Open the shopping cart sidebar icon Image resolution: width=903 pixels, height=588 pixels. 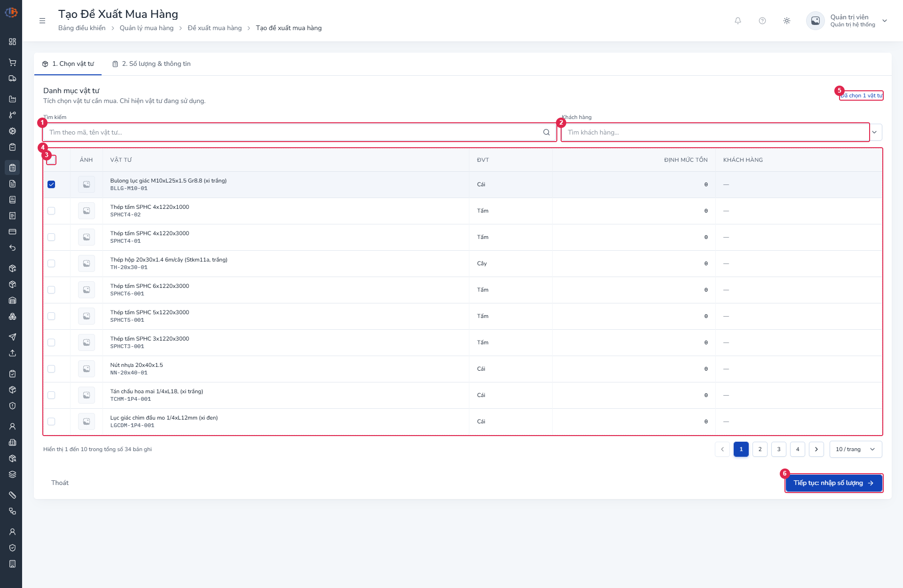[13, 63]
